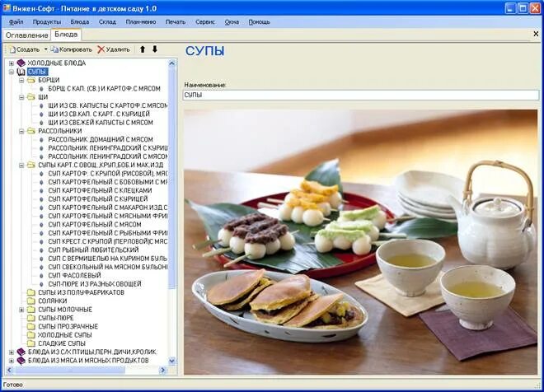Select СУП РЫБНЫЙ ЛЮБИТЕЛЬСКИЙ
Viewport: 544px width, 392px height.
coord(93,250)
